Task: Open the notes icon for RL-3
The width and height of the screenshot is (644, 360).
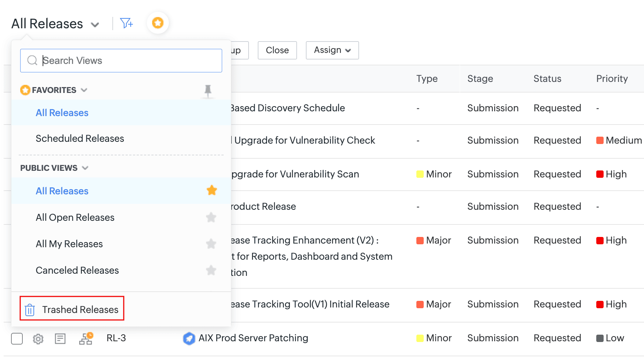Action: point(60,339)
